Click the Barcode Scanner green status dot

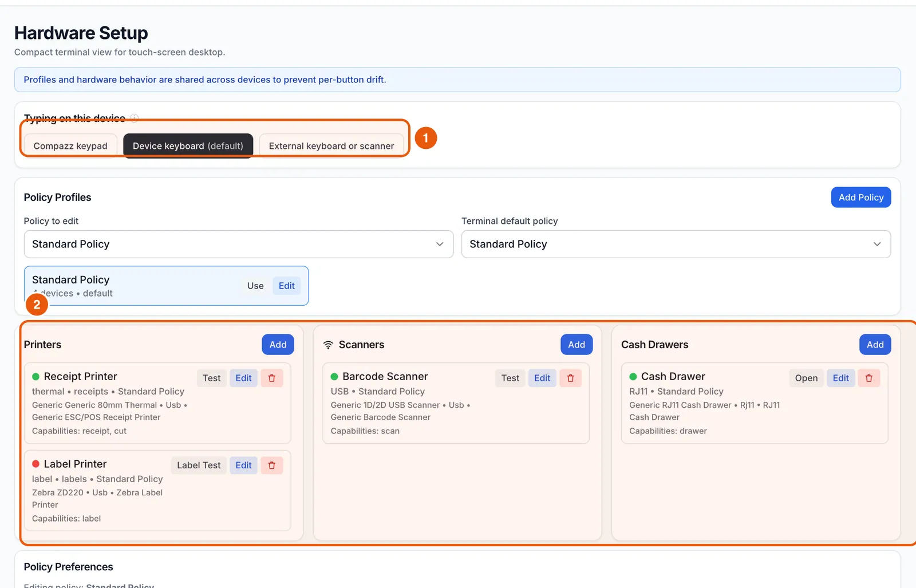[334, 377]
